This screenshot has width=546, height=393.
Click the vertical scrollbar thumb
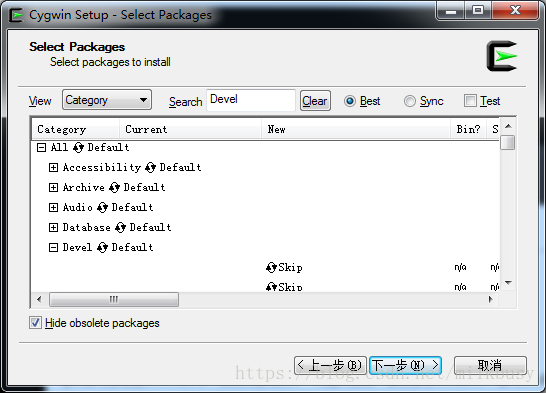click(x=508, y=142)
